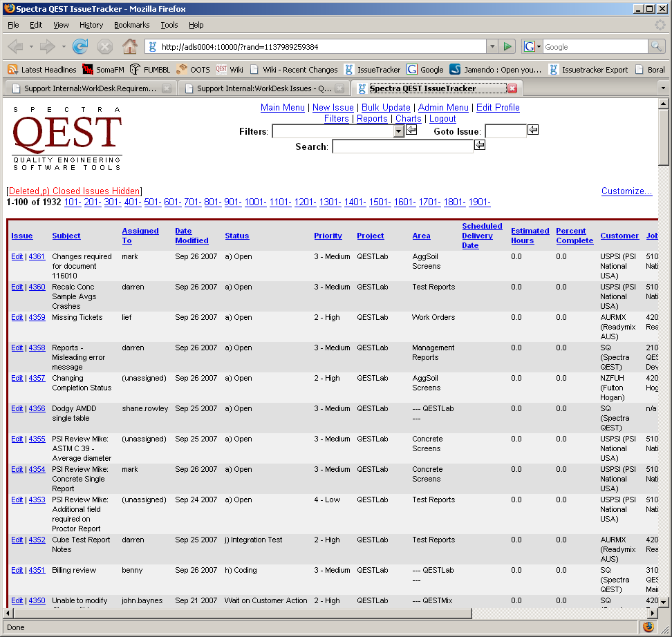Submit search using arrow icon beside Search

(480, 146)
